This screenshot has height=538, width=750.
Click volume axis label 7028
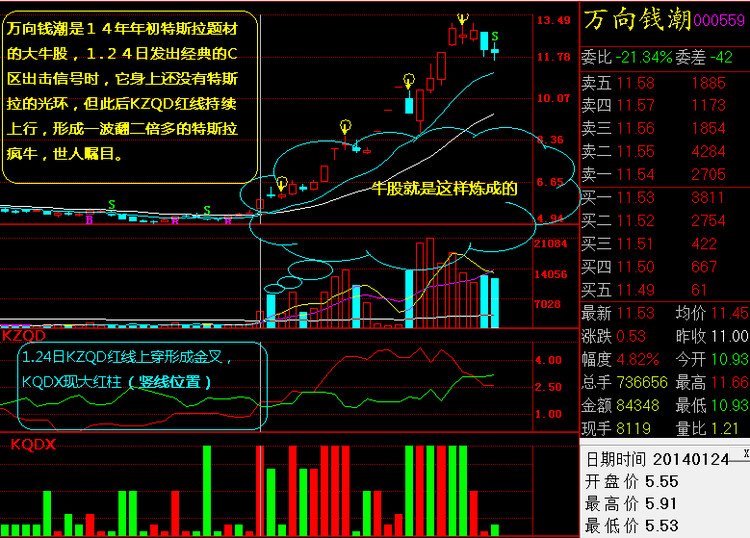[x=547, y=305]
